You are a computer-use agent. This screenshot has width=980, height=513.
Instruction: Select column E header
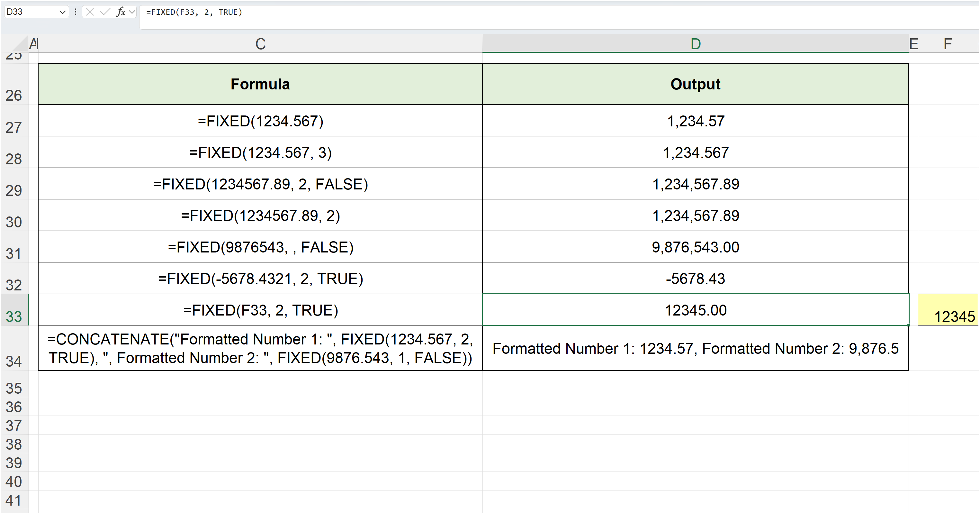tap(913, 44)
